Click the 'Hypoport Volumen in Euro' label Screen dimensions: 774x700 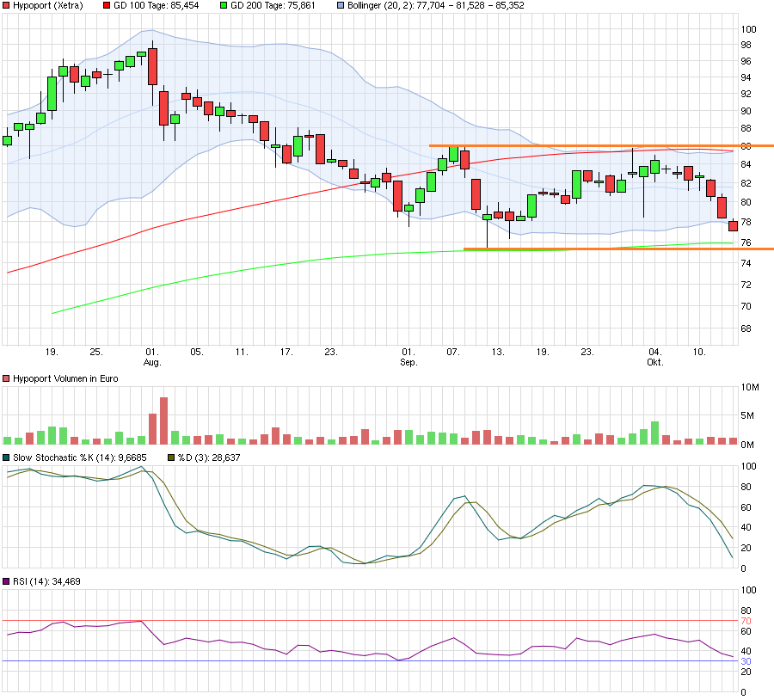(65, 378)
